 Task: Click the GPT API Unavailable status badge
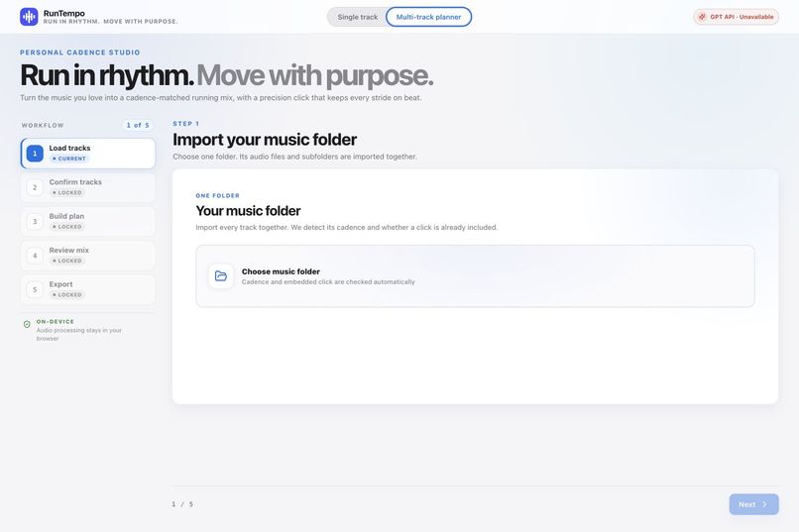click(736, 17)
